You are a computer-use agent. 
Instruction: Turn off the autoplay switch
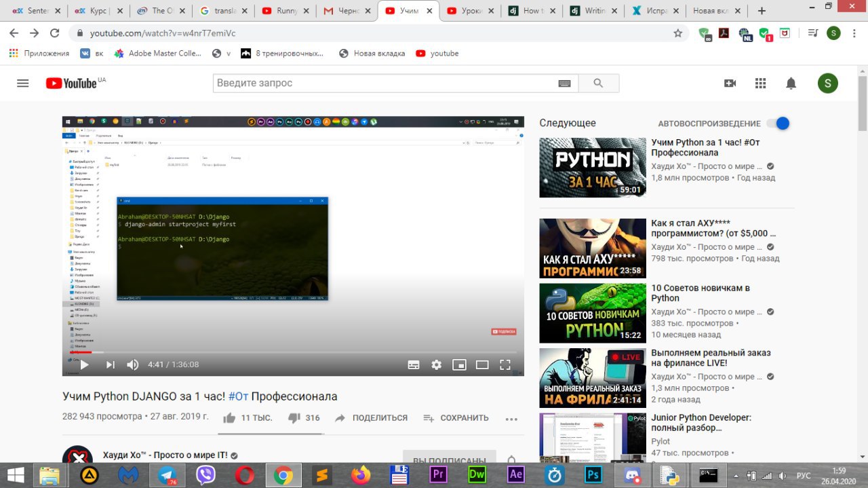[778, 124]
